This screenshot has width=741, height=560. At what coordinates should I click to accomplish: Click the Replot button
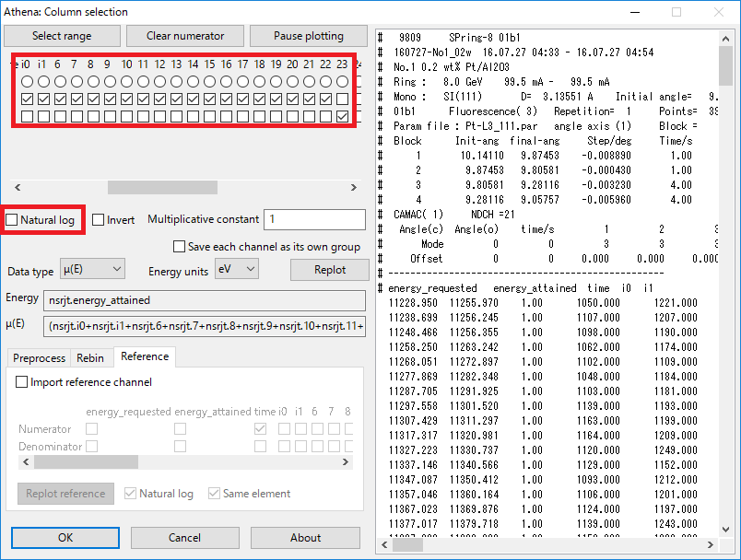pyautogui.click(x=330, y=270)
